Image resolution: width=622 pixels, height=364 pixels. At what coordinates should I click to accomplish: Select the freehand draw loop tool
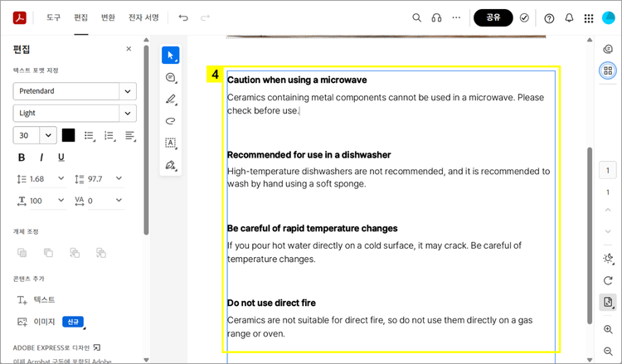171,121
